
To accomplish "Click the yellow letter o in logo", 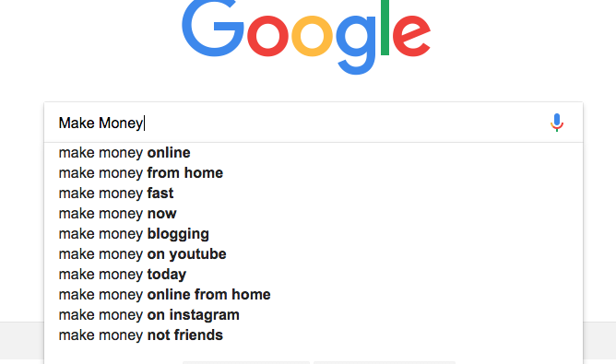I will click(312, 36).
